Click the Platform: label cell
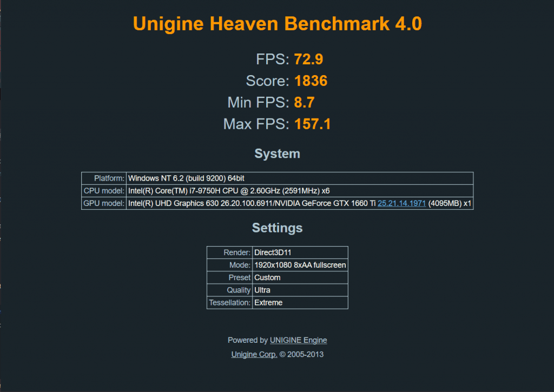 104,178
